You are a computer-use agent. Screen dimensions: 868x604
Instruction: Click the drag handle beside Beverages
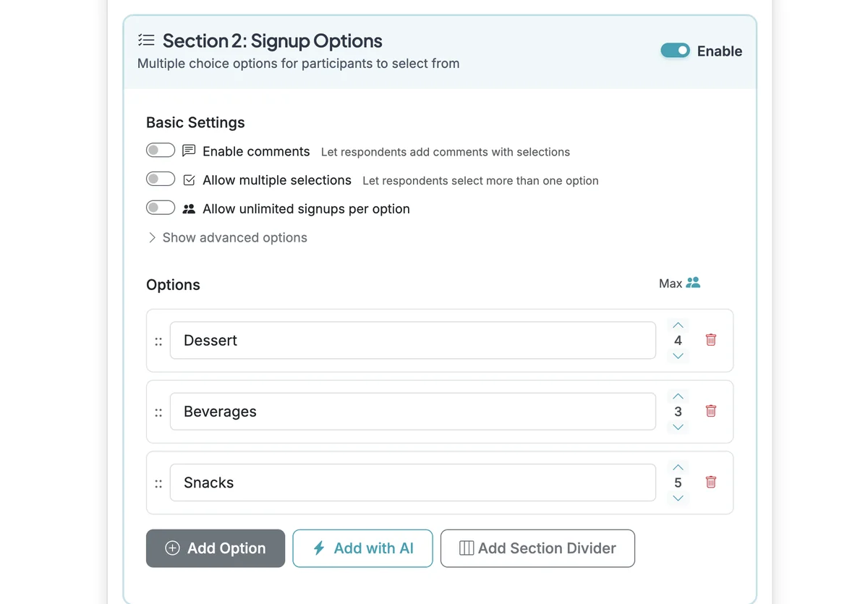click(x=158, y=411)
